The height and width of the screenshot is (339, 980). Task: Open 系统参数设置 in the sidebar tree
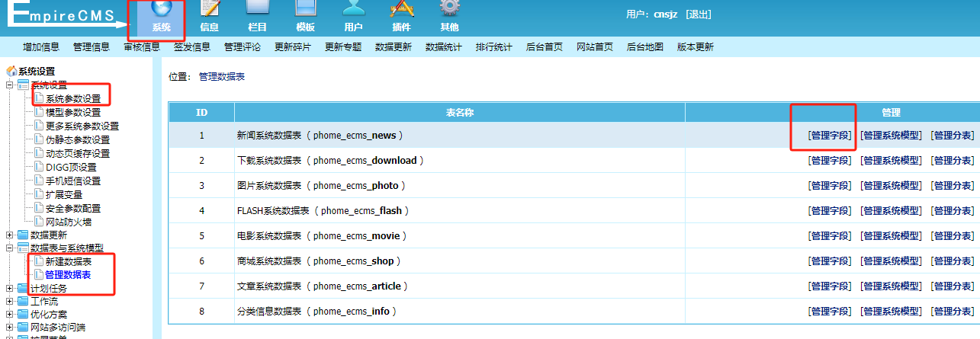72,98
